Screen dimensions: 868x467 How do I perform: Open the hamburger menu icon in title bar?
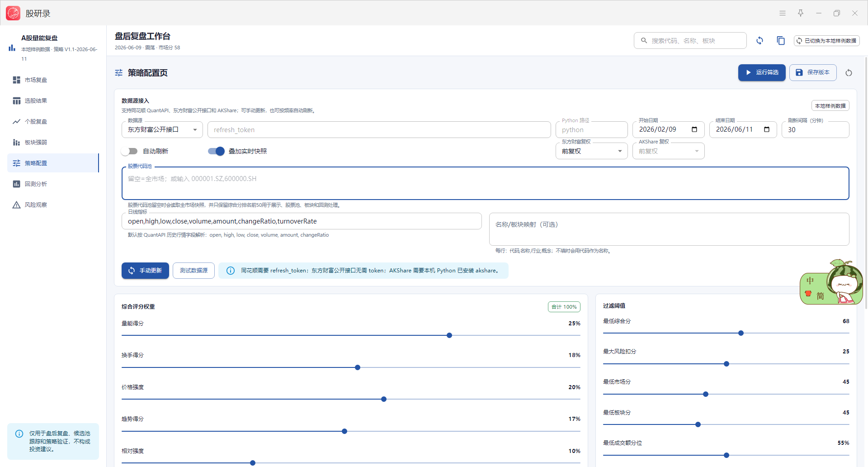click(783, 13)
